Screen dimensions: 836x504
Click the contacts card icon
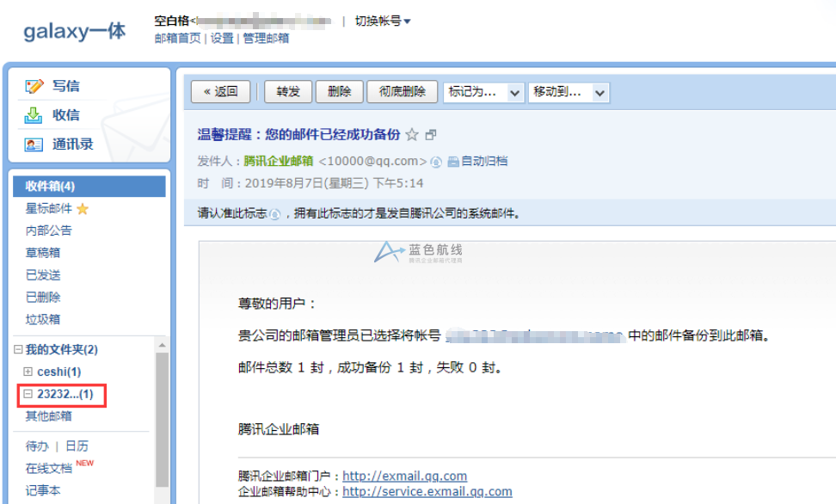coord(34,144)
